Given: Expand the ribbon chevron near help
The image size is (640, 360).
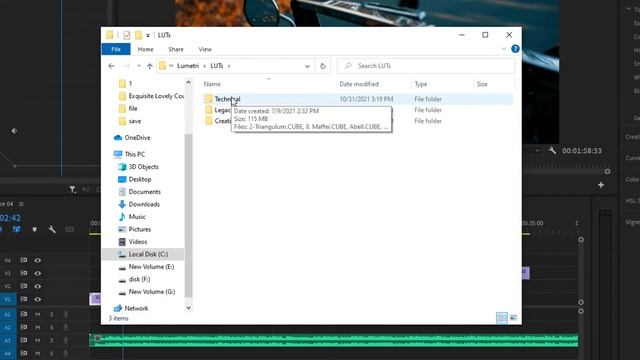Looking at the screenshot, I should pos(504,49).
